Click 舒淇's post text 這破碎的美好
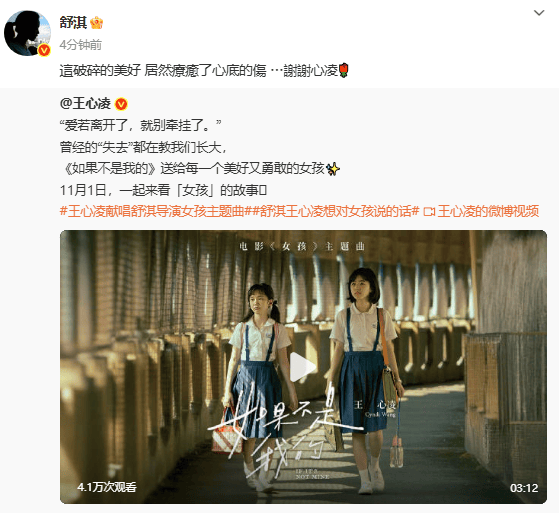 tap(101, 71)
